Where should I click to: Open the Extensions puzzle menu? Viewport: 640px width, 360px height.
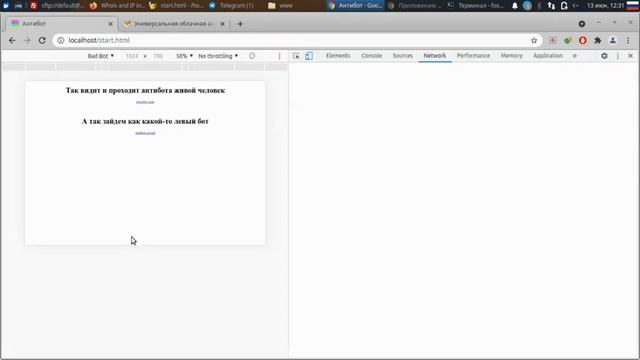598,40
